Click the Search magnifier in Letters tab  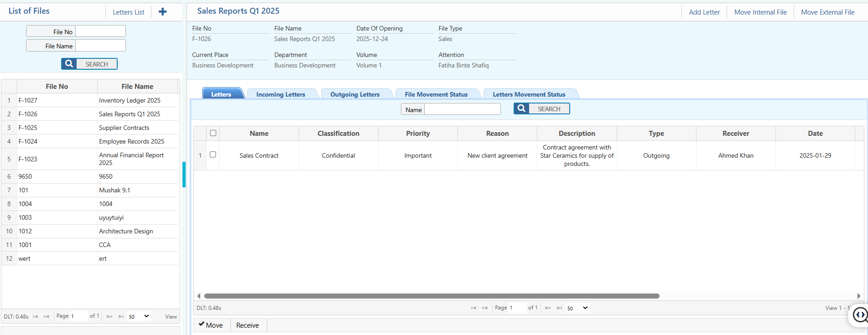coord(541,108)
